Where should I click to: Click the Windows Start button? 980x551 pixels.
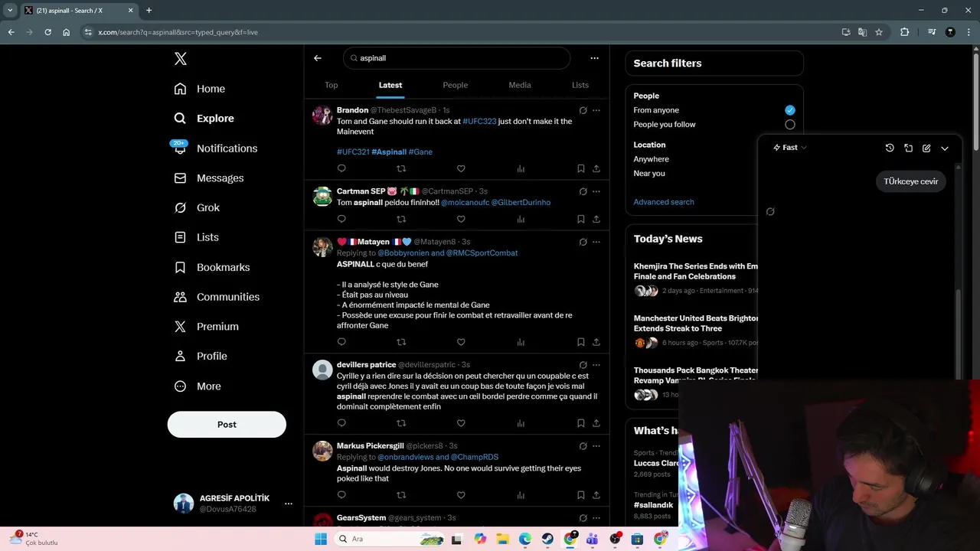pos(321,540)
